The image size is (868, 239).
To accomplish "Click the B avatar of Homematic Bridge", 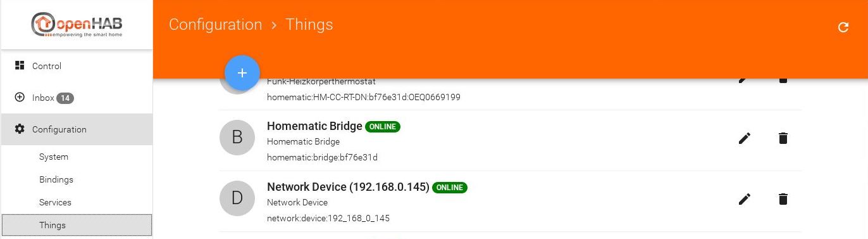I will 237,138.
